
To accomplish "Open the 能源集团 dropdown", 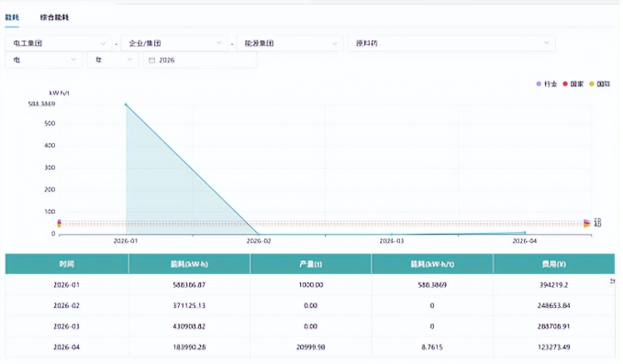I will pyautogui.click(x=290, y=43).
